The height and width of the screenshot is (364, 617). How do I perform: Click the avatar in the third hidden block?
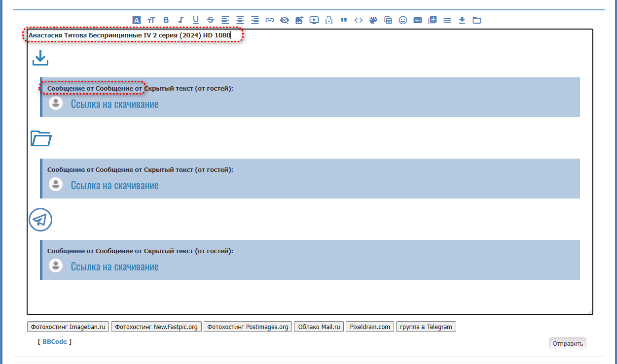pos(56,265)
